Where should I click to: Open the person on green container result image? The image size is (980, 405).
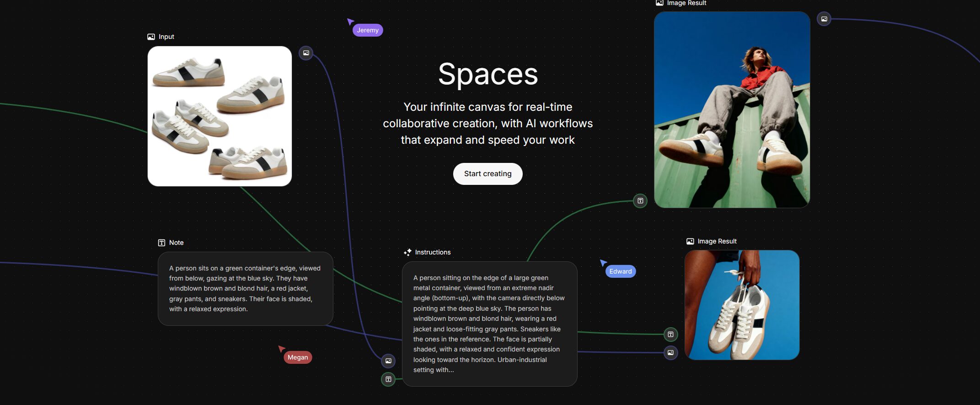[732, 110]
